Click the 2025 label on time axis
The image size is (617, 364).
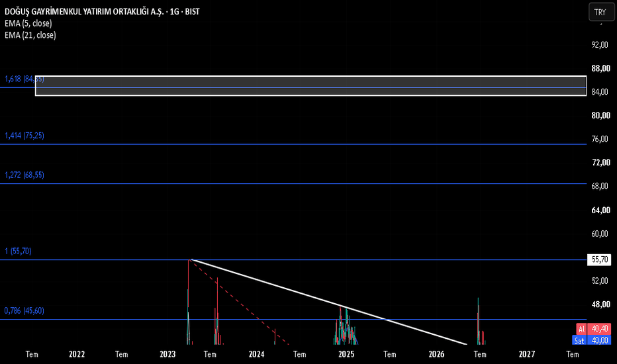point(346,354)
